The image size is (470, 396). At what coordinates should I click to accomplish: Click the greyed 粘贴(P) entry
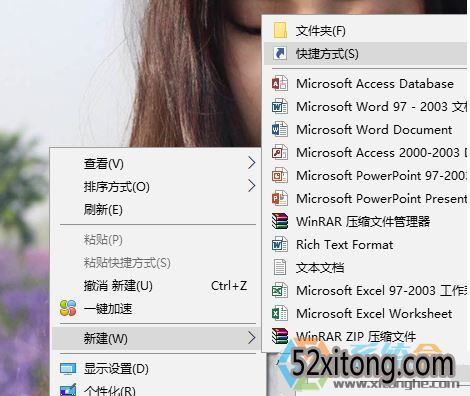point(156,239)
